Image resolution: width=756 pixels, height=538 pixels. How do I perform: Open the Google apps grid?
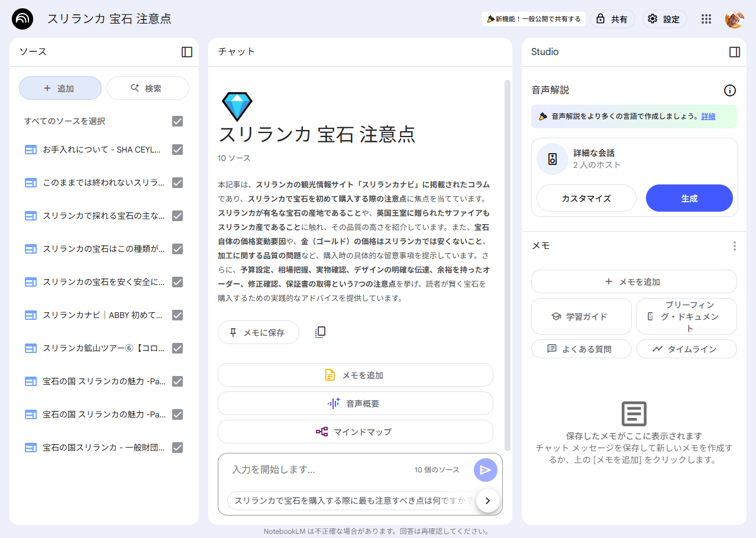pyautogui.click(x=706, y=19)
